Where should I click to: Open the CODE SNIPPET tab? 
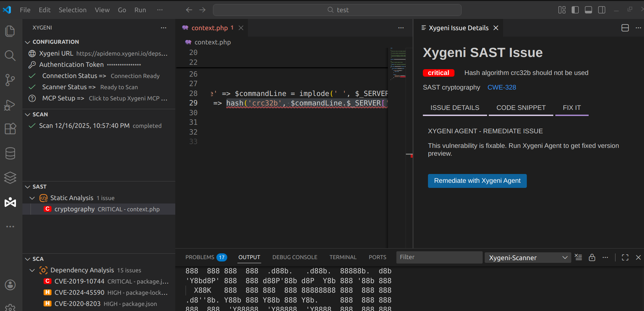pyautogui.click(x=521, y=108)
